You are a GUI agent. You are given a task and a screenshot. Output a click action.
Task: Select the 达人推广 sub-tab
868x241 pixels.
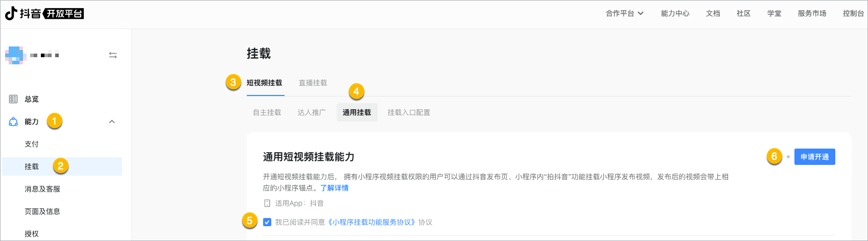coord(312,112)
